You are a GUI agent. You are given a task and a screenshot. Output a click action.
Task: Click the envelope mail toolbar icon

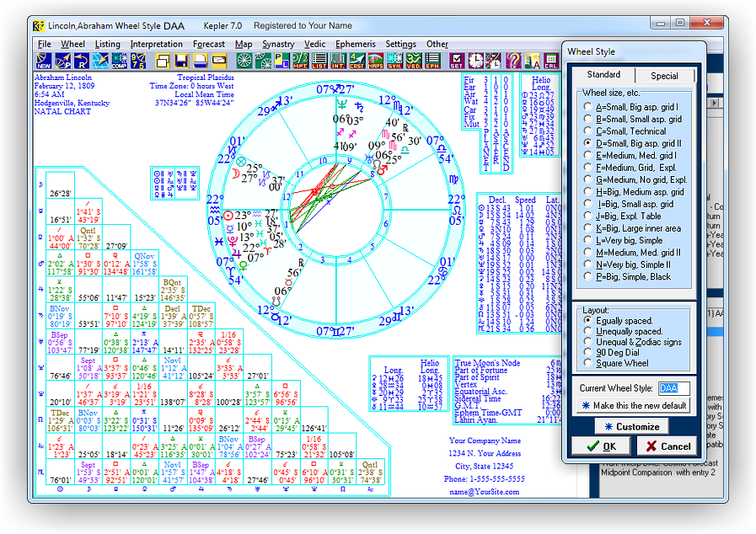219,61
